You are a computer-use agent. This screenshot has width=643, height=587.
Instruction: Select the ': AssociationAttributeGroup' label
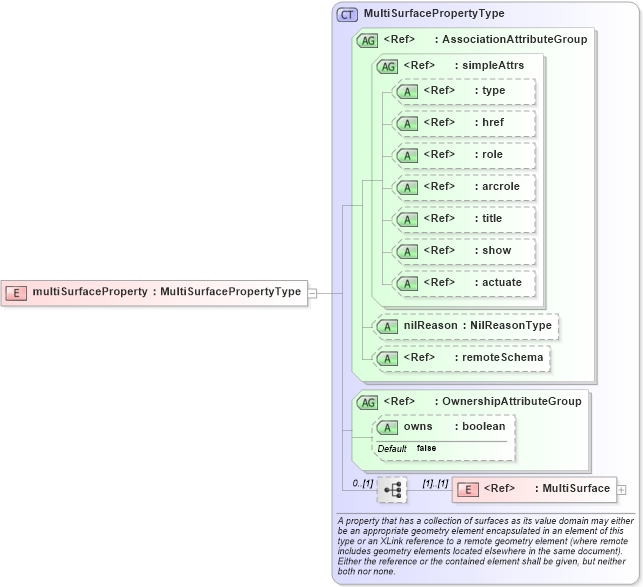(x=511, y=39)
